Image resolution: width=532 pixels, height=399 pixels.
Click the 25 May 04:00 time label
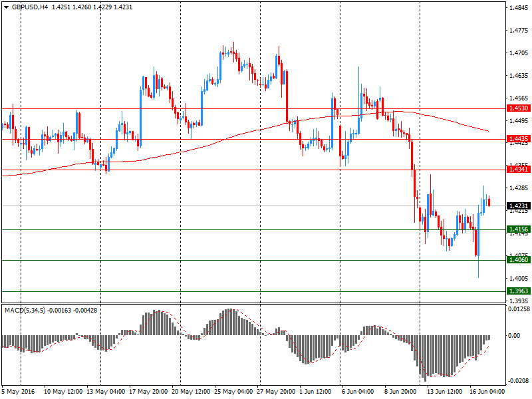pos(233,392)
